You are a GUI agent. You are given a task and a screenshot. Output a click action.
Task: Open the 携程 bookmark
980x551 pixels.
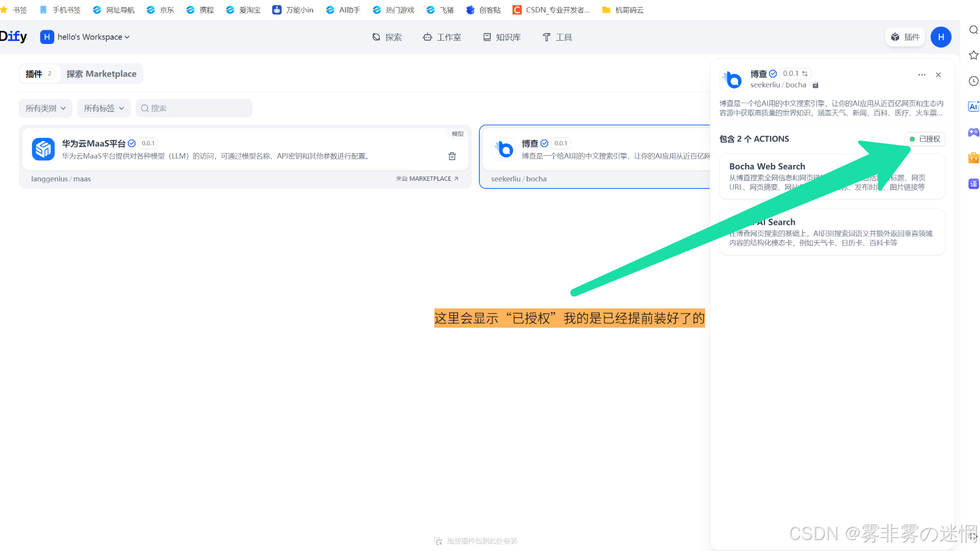pyautogui.click(x=200, y=10)
